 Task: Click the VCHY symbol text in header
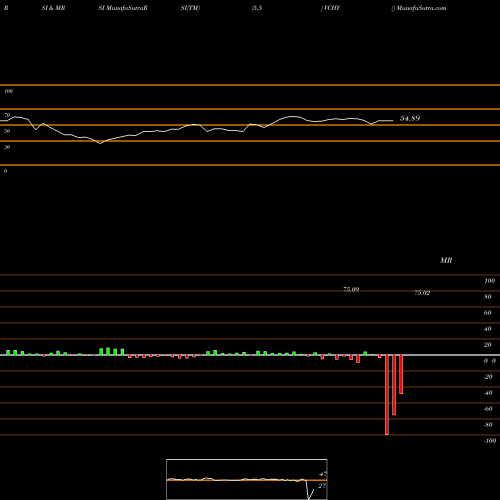click(x=332, y=8)
